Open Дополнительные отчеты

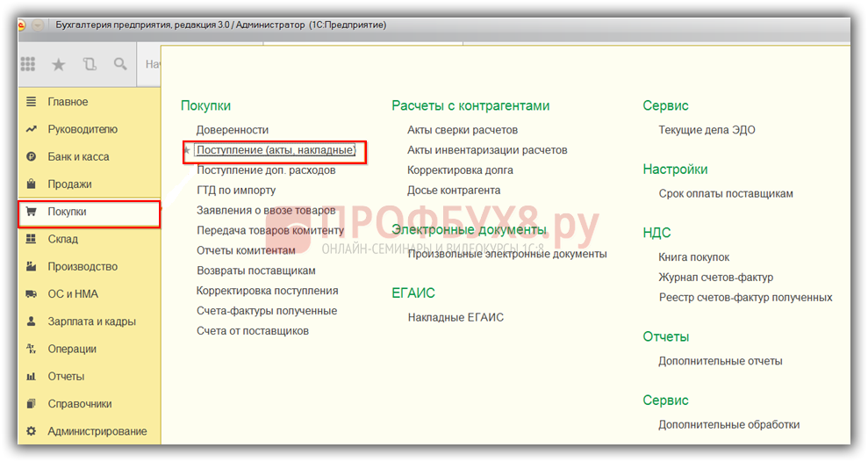[x=721, y=361]
